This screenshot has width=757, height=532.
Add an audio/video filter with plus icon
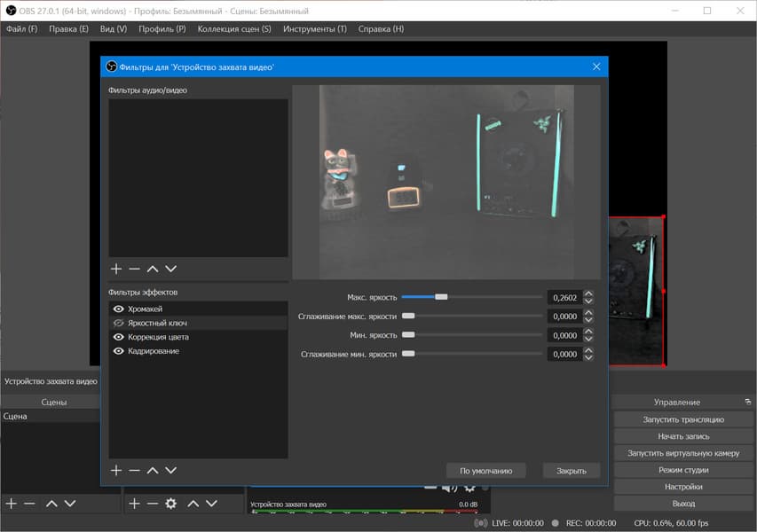[x=115, y=269]
